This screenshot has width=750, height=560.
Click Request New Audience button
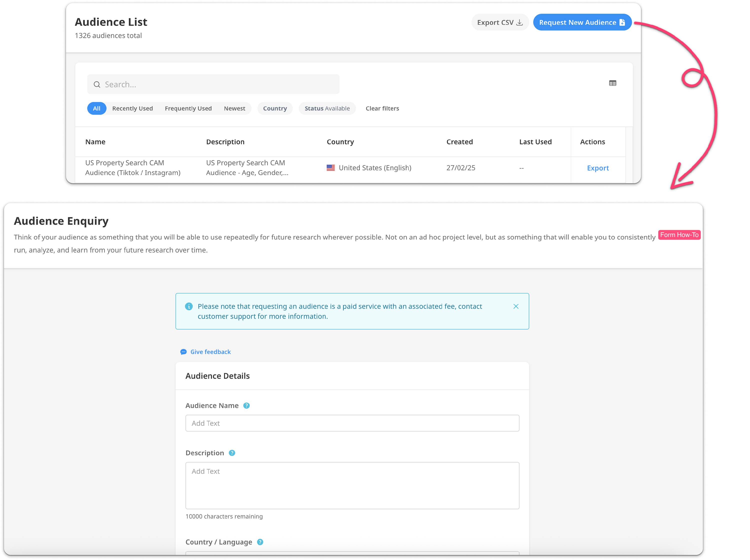pos(582,22)
